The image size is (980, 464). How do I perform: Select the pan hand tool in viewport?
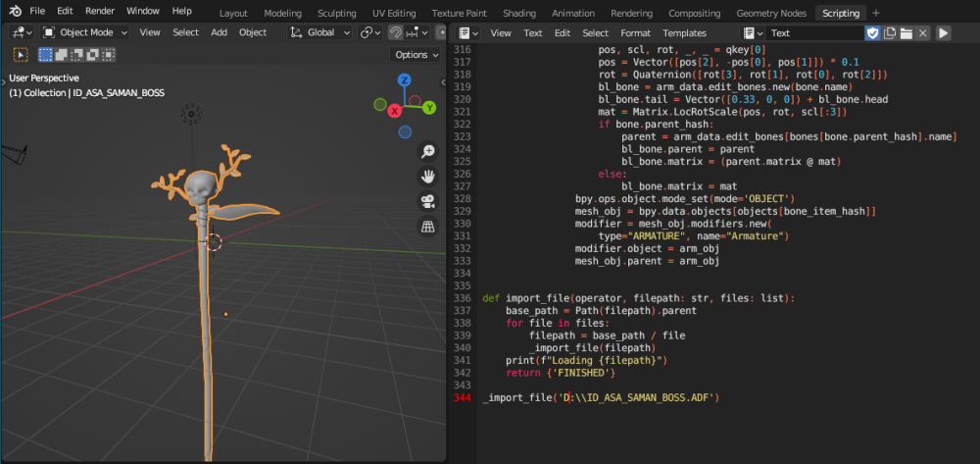click(428, 177)
